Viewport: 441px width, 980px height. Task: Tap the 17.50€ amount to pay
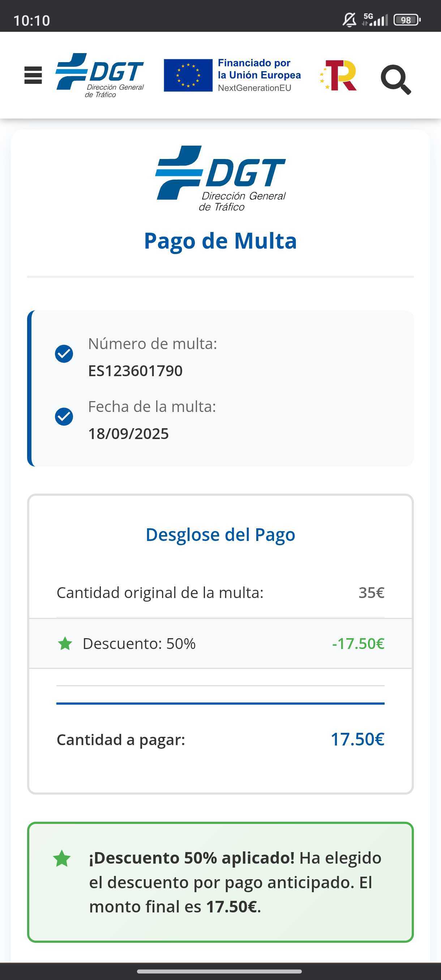(357, 740)
